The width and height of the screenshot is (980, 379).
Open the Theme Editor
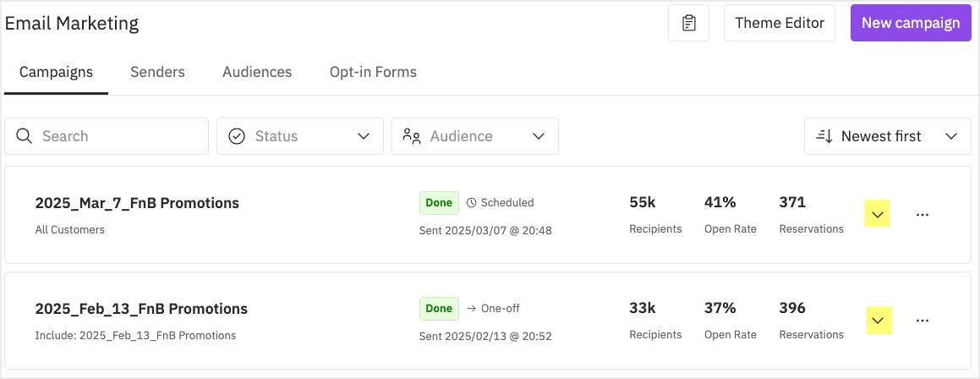pyautogui.click(x=780, y=23)
